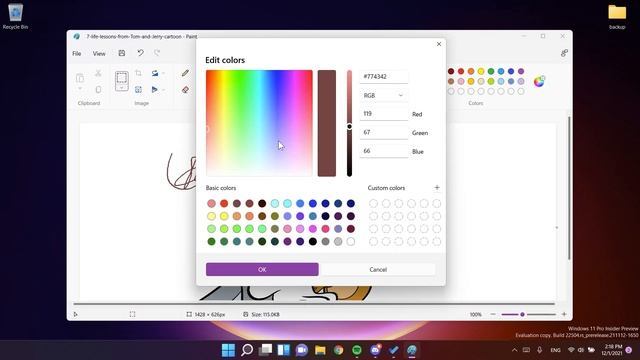640x360 pixels.
Task: Open the backup folder on desktop
Action: click(617, 16)
